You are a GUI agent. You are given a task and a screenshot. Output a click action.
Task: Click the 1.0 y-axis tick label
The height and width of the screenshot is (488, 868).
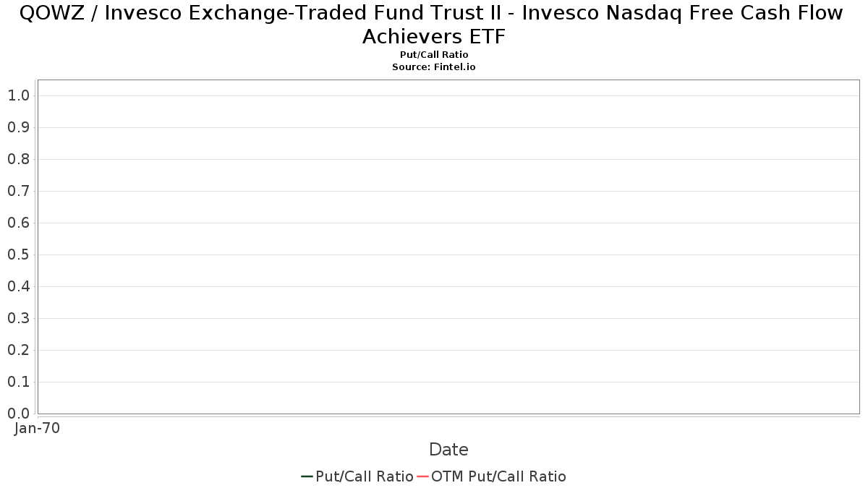click(x=18, y=95)
